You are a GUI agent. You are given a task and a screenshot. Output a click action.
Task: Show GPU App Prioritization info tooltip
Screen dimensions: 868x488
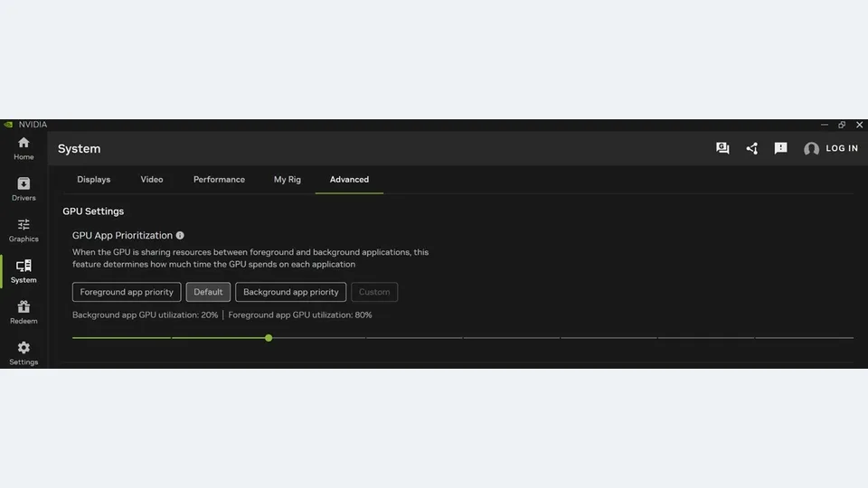[x=180, y=236]
